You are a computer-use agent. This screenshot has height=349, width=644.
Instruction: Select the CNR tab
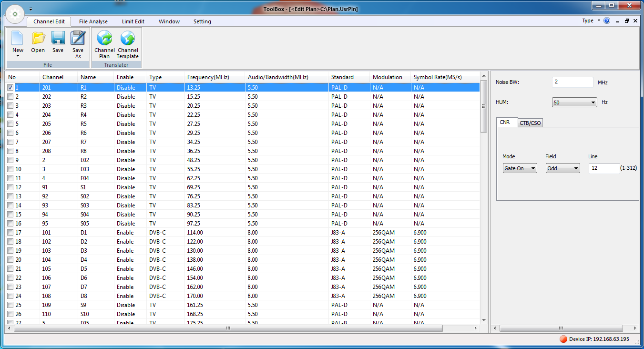click(x=506, y=122)
